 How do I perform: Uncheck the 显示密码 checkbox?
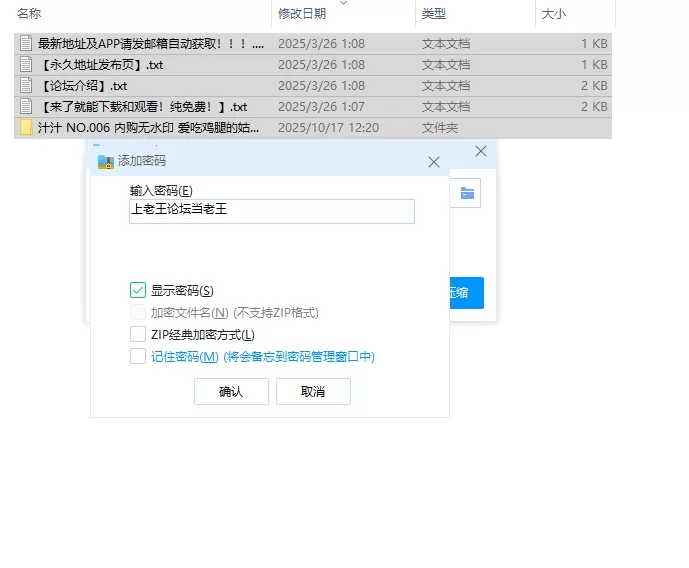(x=138, y=291)
